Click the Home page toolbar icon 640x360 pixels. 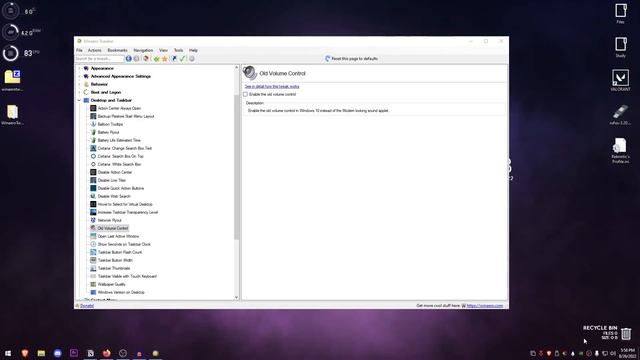click(x=146, y=59)
